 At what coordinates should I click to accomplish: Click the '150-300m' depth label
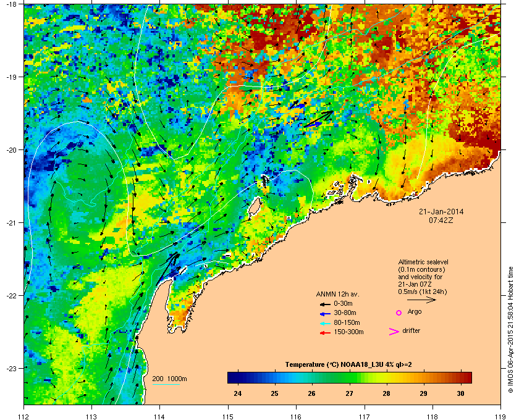349,332
